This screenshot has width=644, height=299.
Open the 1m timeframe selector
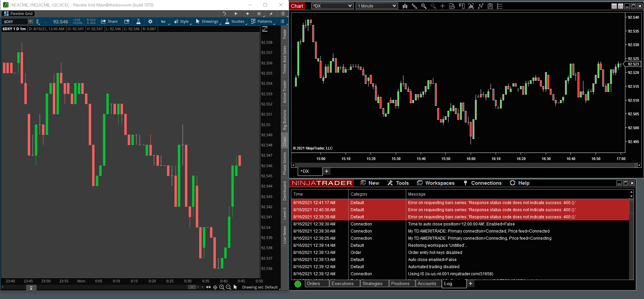pyautogui.click(x=163, y=21)
